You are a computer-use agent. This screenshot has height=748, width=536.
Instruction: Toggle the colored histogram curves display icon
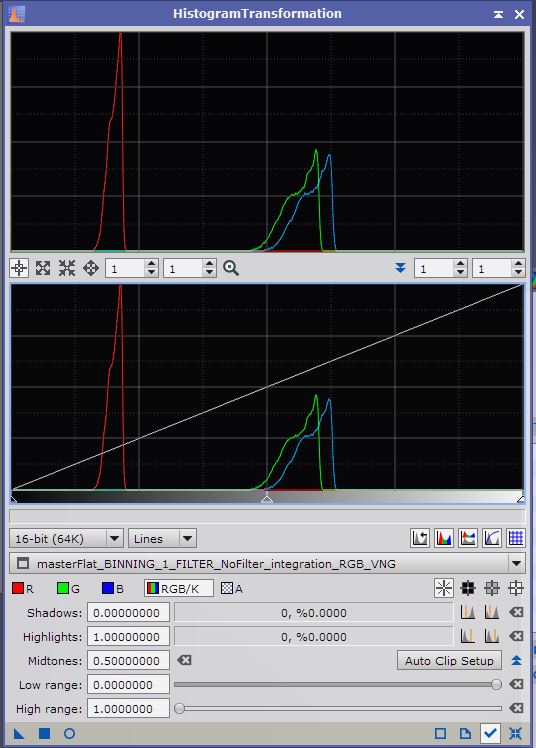click(x=468, y=539)
